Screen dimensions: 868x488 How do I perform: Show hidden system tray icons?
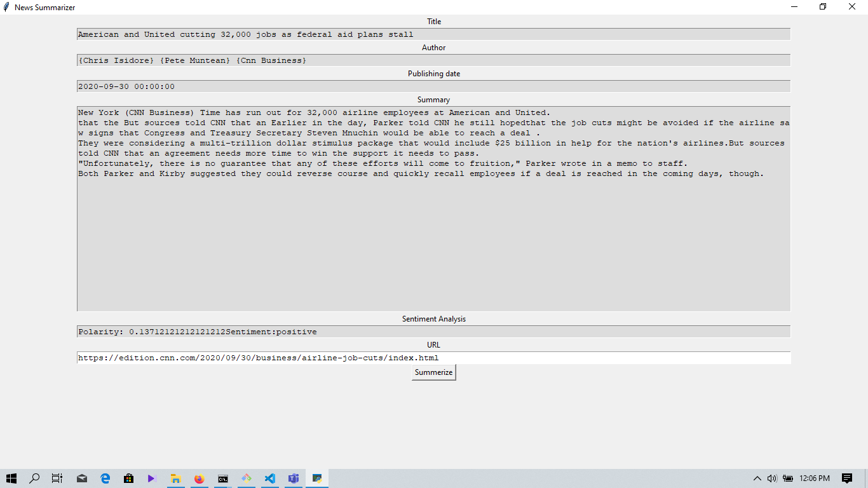(x=757, y=478)
